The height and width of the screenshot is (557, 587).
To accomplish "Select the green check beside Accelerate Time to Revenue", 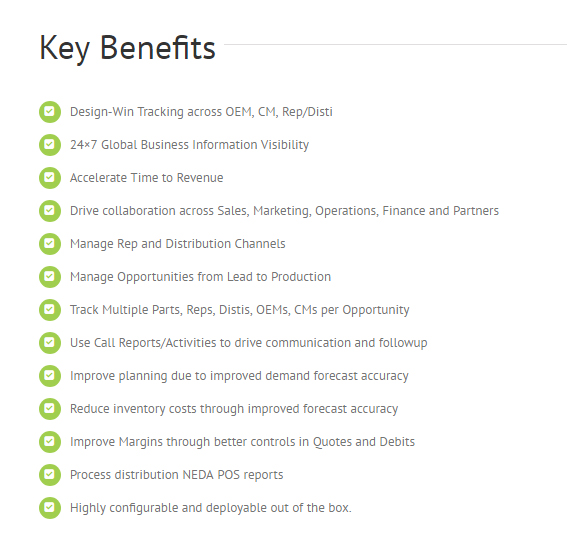I will point(50,177).
